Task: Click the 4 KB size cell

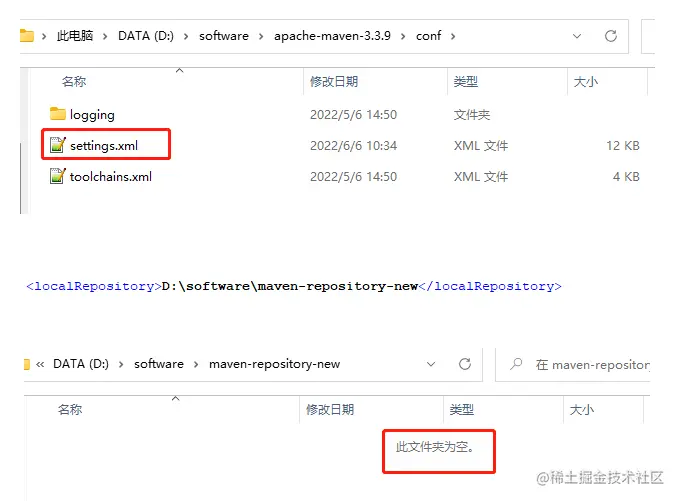Action: (626, 177)
